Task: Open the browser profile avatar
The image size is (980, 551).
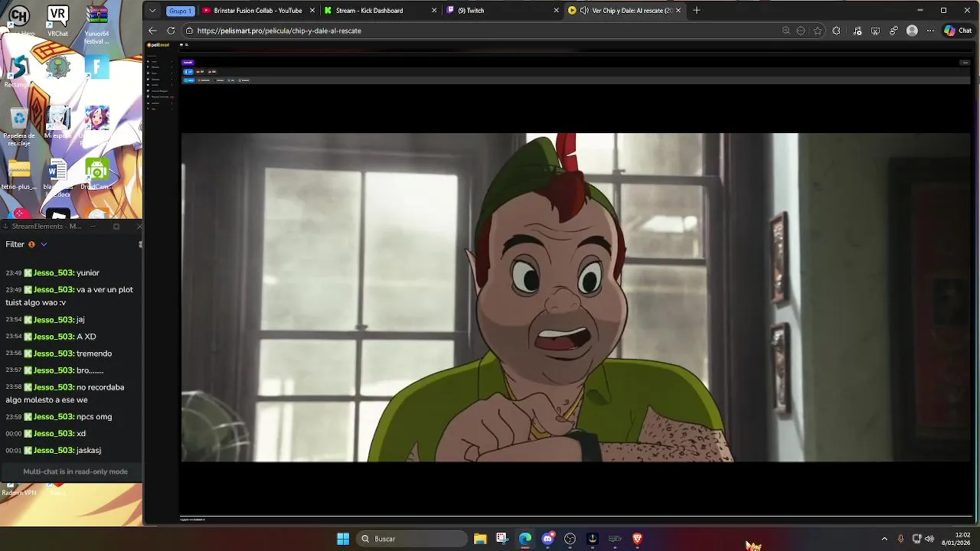Action: tap(912, 31)
